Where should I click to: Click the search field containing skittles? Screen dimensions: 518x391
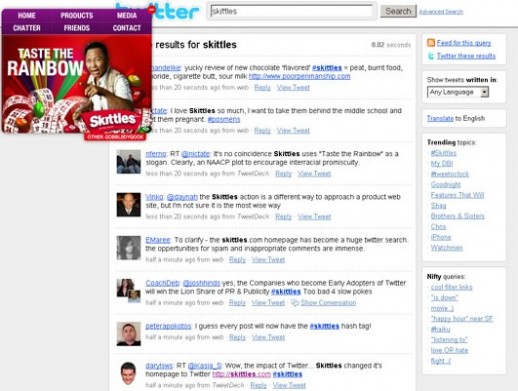pyautogui.click(x=292, y=11)
